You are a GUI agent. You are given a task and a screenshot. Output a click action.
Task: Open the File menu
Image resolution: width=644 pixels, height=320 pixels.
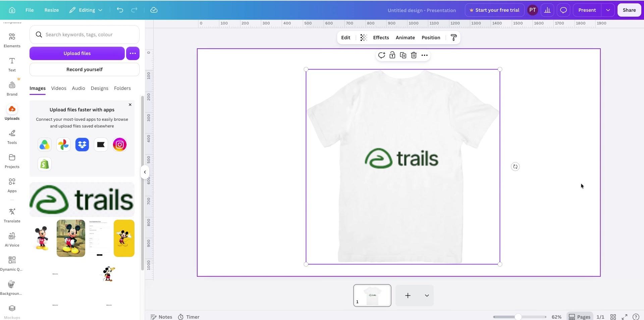pos(30,10)
